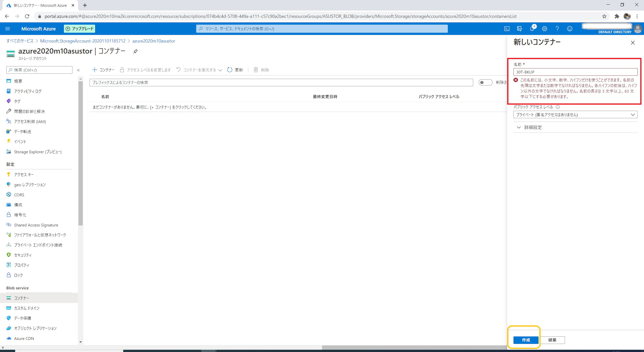
Task: Click the sidebar vertical scrollbar thumb
Action: 80,153
